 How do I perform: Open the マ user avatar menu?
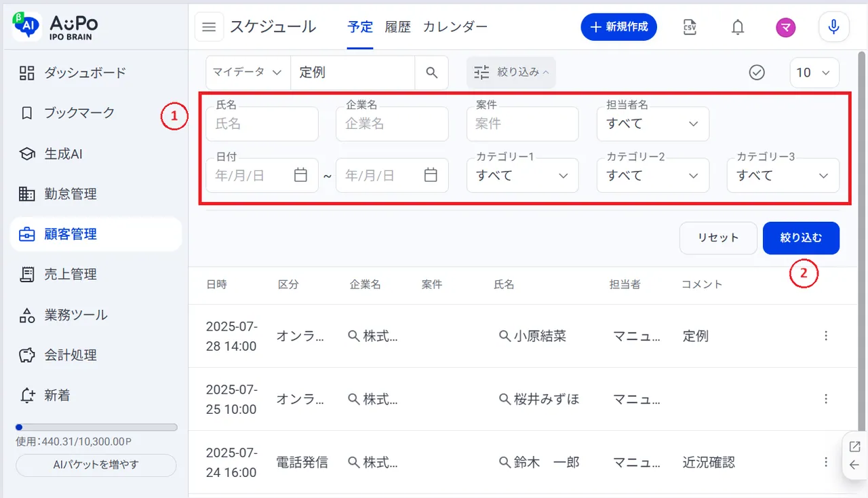(786, 27)
